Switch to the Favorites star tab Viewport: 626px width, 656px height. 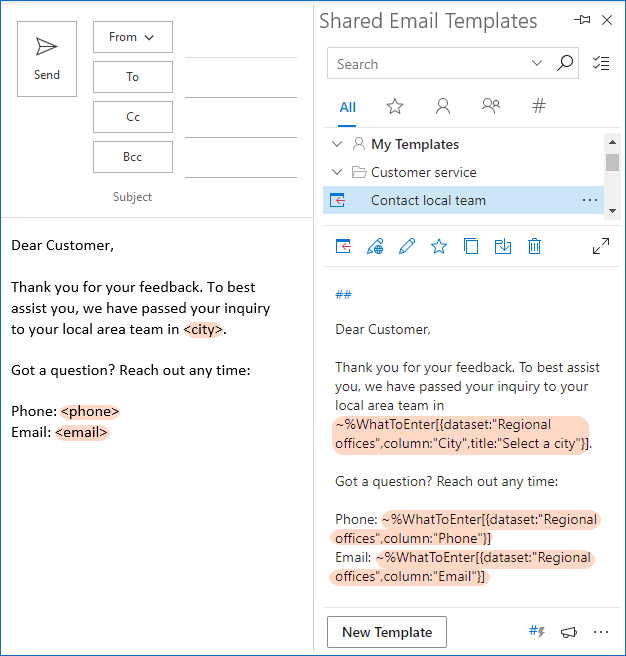pos(395,106)
